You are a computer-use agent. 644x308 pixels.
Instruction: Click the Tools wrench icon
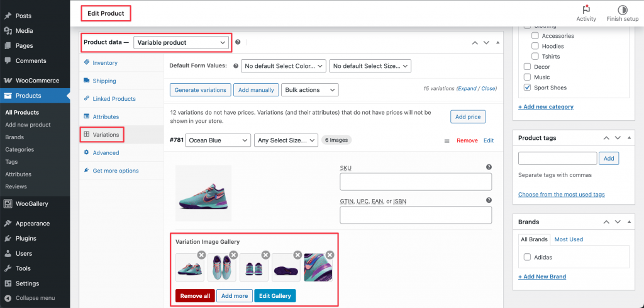pyautogui.click(x=8, y=268)
